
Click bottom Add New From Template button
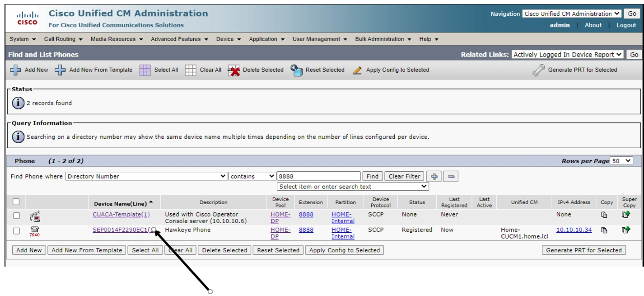click(87, 250)
